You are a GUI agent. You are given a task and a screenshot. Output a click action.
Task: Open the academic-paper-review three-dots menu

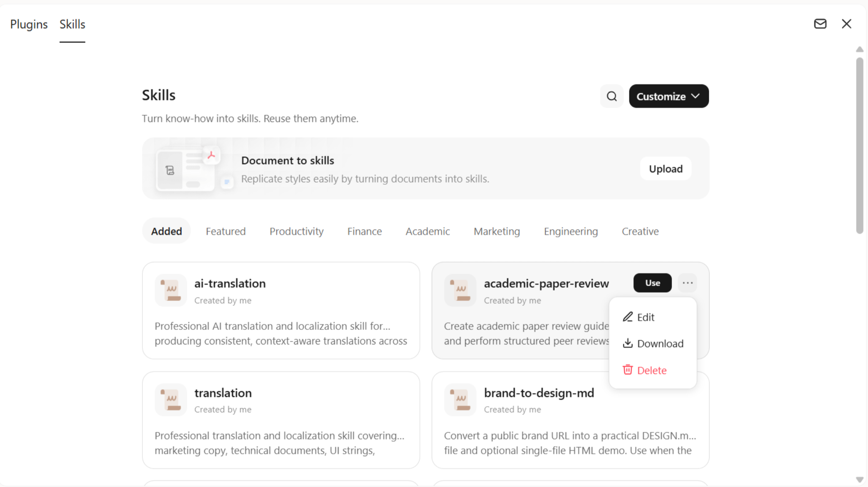coord(687,283)
